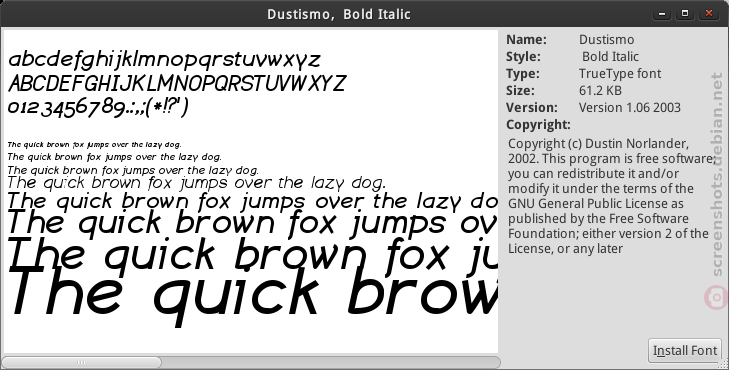Click the Copyright label heading
Viewport: 729px width, 370px height.
click(x=538, y=125)
